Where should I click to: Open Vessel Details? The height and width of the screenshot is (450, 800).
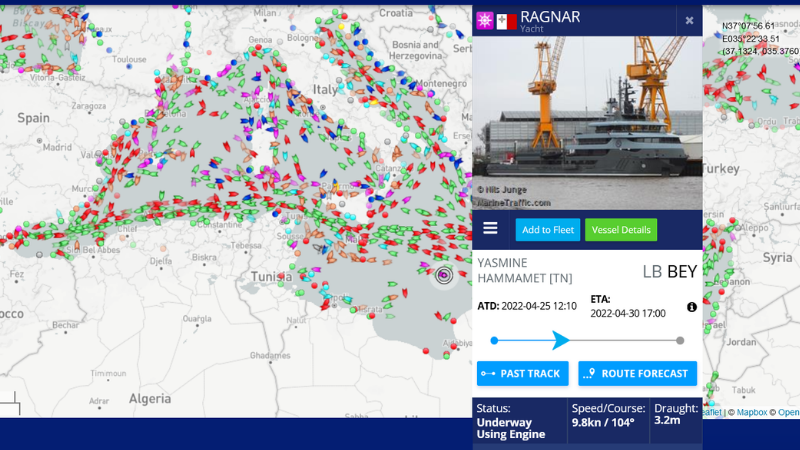coord(621,230)
